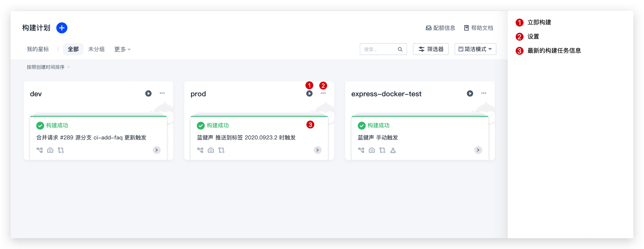This screenshot has width=644, height=249.
Task: Click the merge request icon on dev card
Action: click(61, 150)
